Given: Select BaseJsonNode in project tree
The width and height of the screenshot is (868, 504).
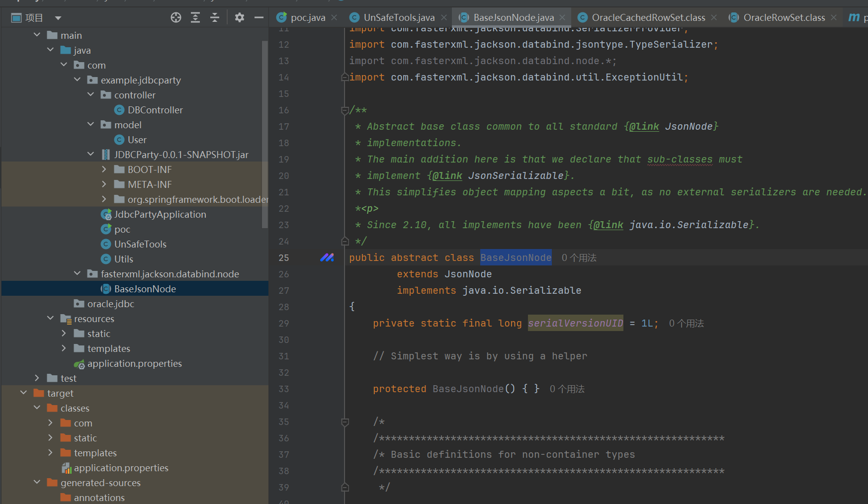Looking at the screenshot, I should 145,289.
